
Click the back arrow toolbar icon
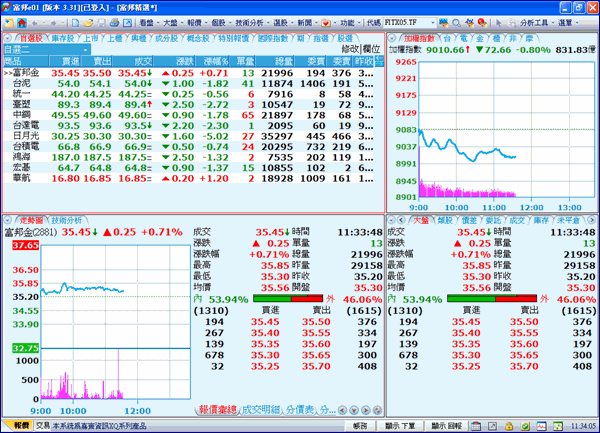coord(34,21)
